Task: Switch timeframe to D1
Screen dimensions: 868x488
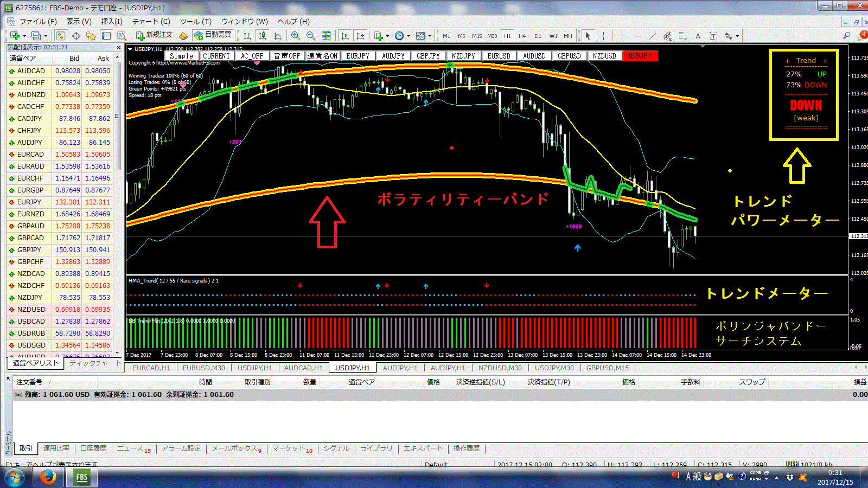Action: (x=538, y=36)
